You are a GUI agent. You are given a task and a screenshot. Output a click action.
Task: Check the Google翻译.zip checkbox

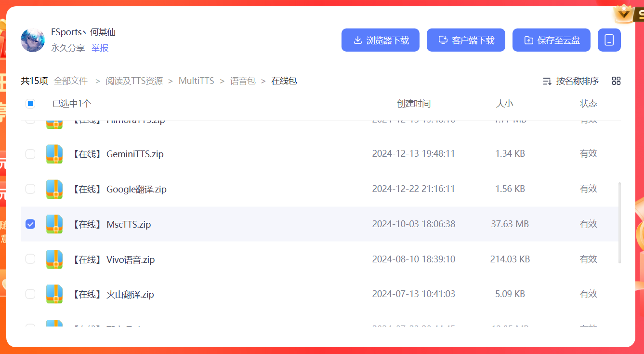click(30, 189)
